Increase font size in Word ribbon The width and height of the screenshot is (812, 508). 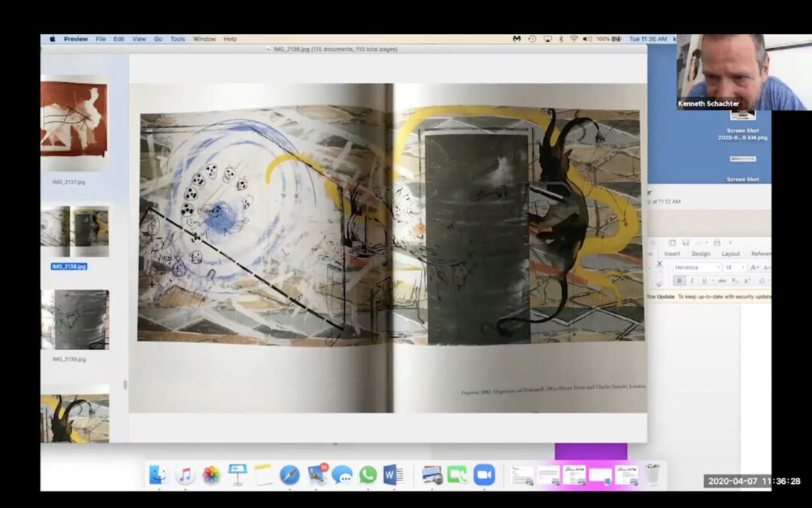pyautogui.click(x=755, y=267)
